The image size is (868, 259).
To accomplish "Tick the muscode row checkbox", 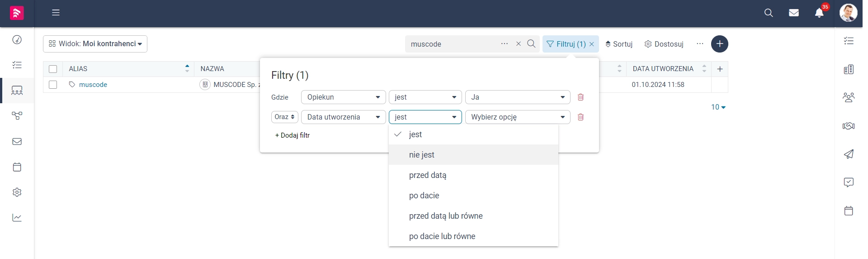I will 53,85.
